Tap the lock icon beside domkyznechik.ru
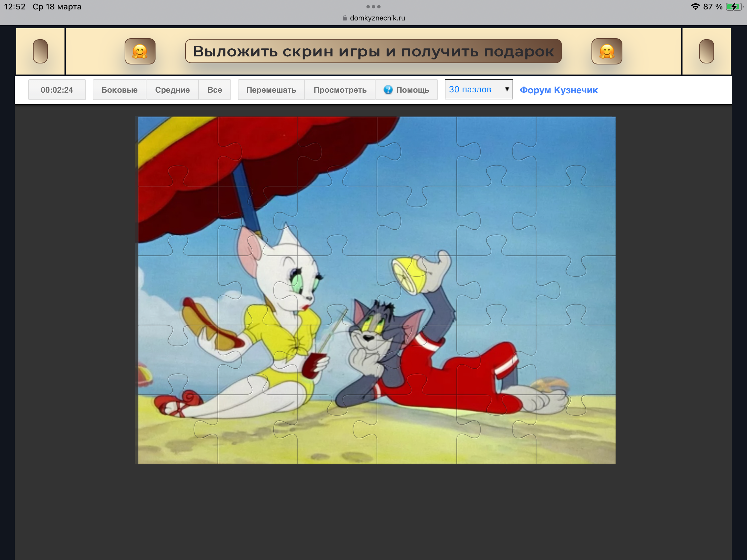Screen dimensions: 747x560 click(x=345, y=18)
